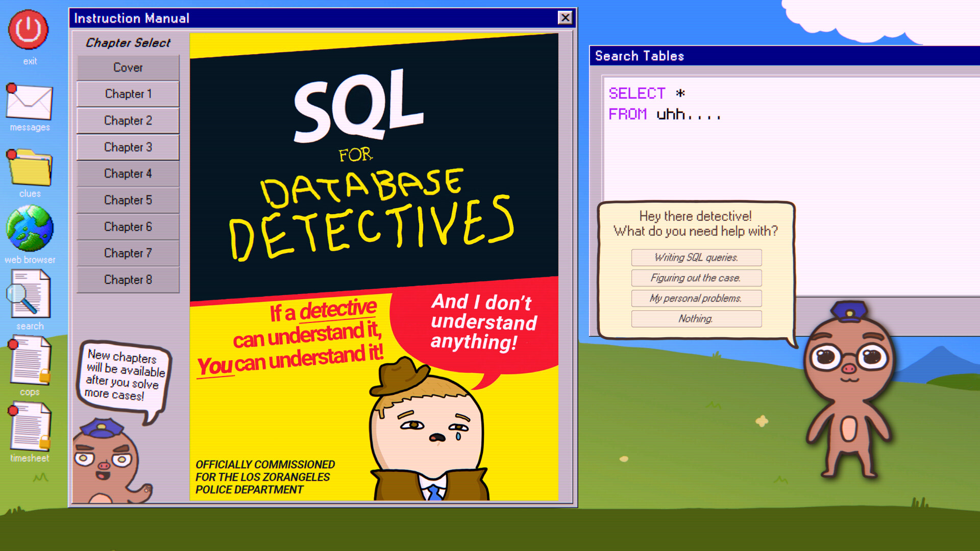Select 'My personal problems' in the dialogue

tap(696, 298)
